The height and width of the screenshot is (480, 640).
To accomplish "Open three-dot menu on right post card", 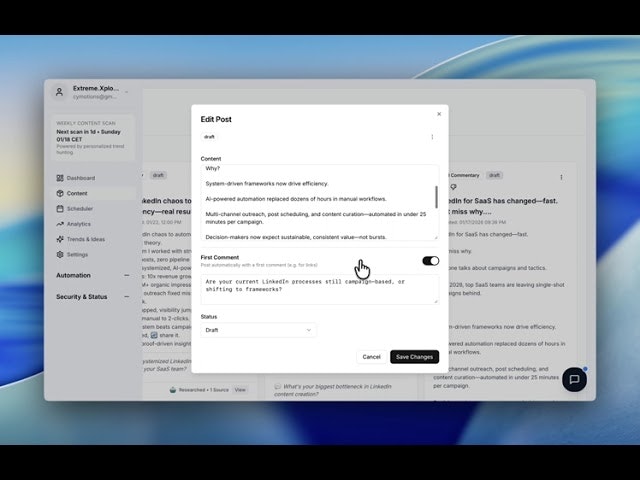I will tap(561, 177).
